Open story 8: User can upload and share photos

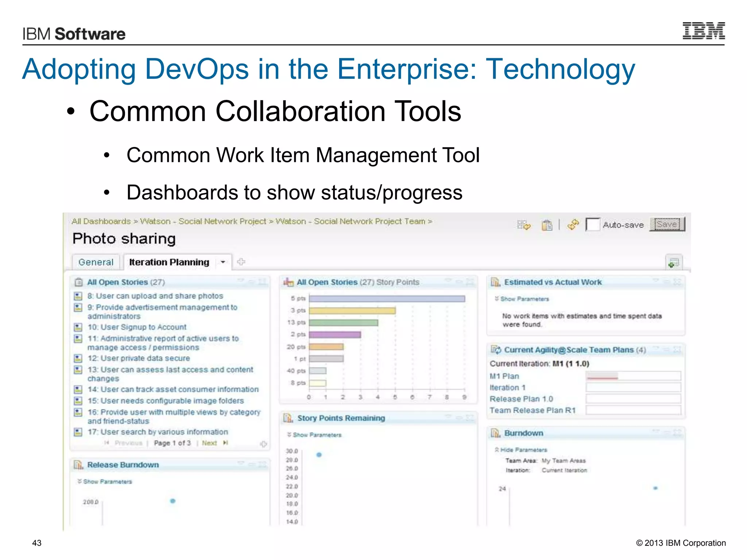(x=155, y=296)
